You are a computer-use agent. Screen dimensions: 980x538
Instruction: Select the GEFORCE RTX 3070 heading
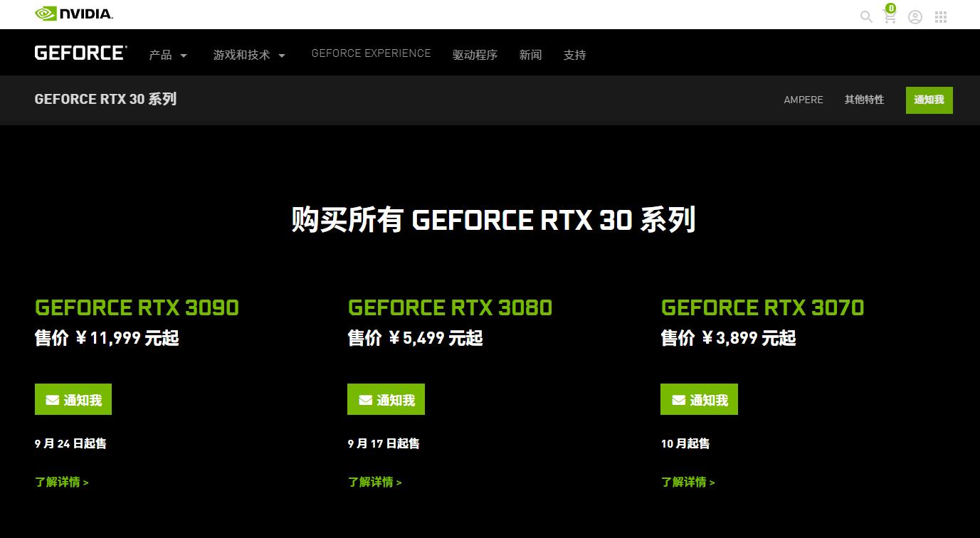(762, 307)
